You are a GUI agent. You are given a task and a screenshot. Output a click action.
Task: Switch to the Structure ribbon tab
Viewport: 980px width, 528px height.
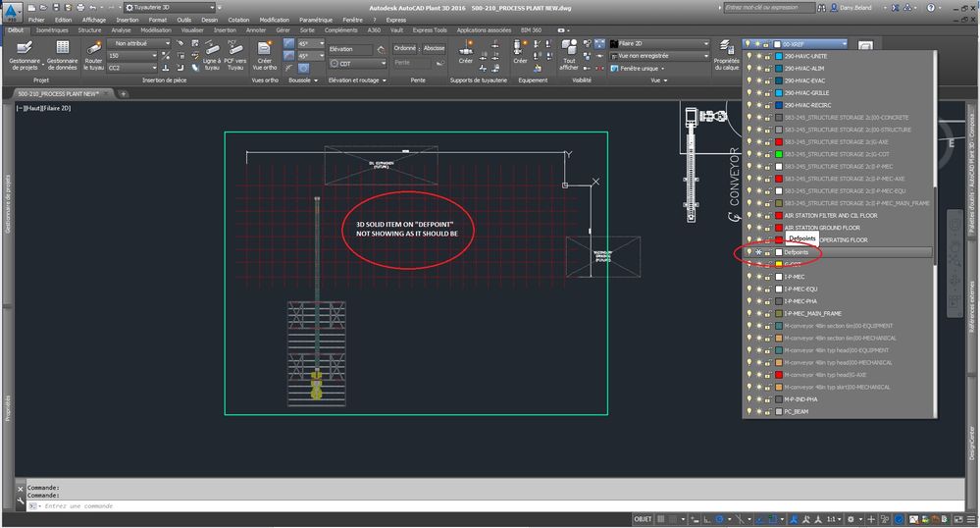point(89,30)
